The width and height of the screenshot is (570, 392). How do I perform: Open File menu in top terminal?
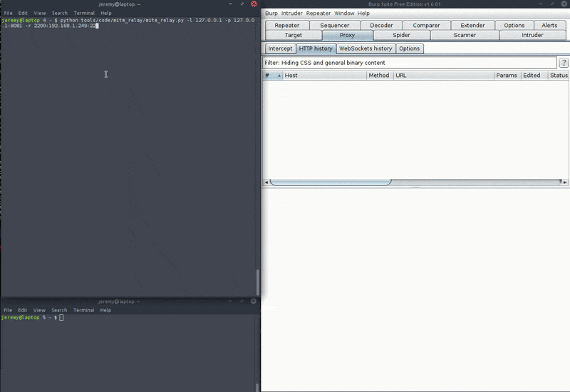[x=9, y=13]
